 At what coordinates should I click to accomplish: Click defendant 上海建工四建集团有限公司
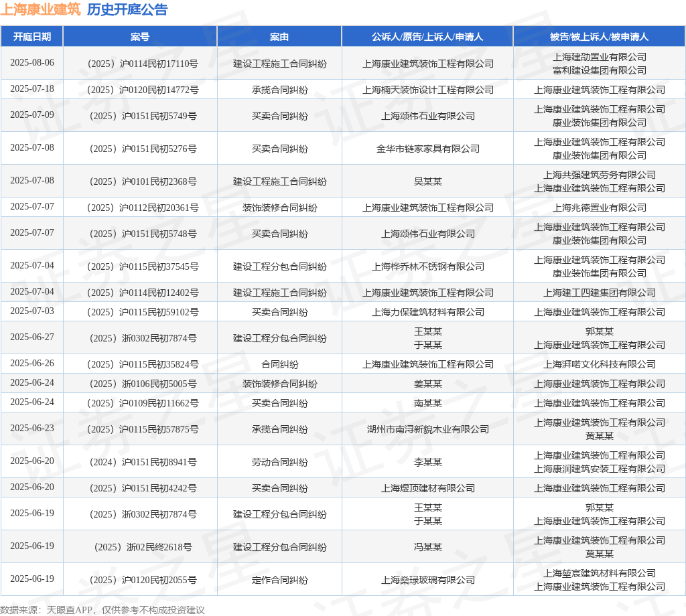tap(600, 293)
